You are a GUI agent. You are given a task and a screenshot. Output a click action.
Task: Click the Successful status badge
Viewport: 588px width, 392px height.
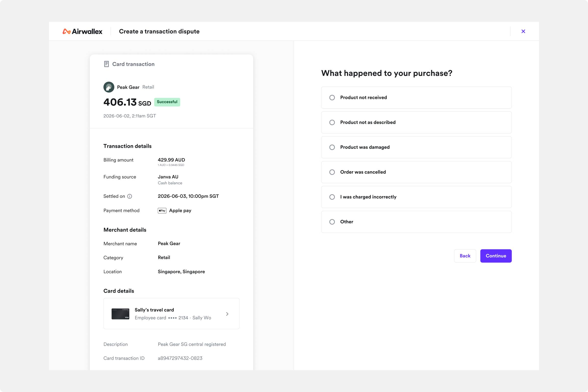167,102
